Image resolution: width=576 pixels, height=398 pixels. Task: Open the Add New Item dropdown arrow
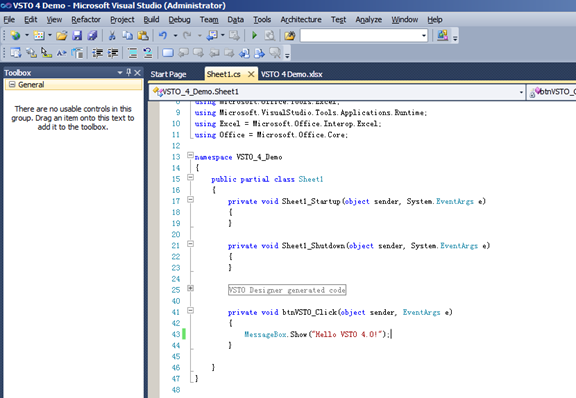tap(50, 36)
